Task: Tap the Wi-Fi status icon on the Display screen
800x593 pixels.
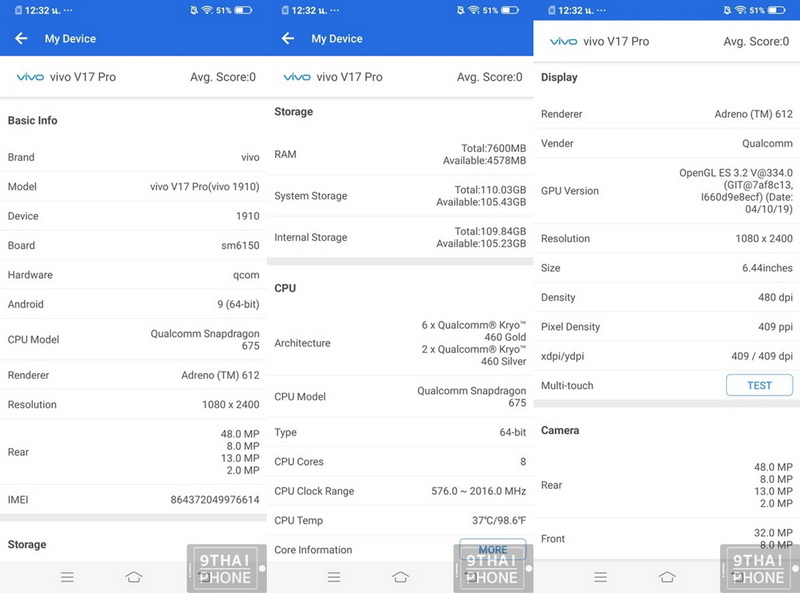Action: coord(740,10)
